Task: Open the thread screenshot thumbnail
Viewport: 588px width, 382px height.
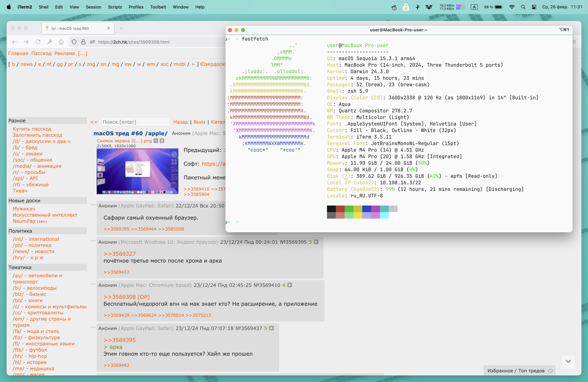Action: (x=137, y=171)
